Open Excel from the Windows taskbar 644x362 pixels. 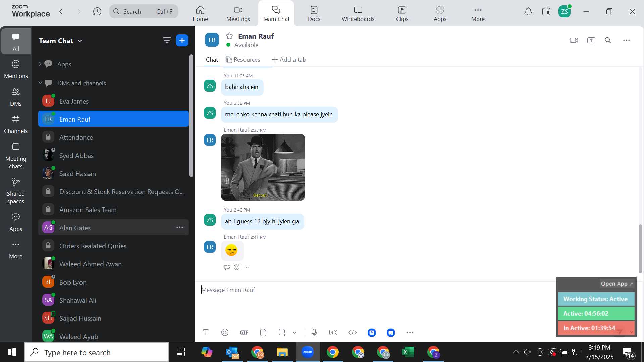tap(408, 352)
